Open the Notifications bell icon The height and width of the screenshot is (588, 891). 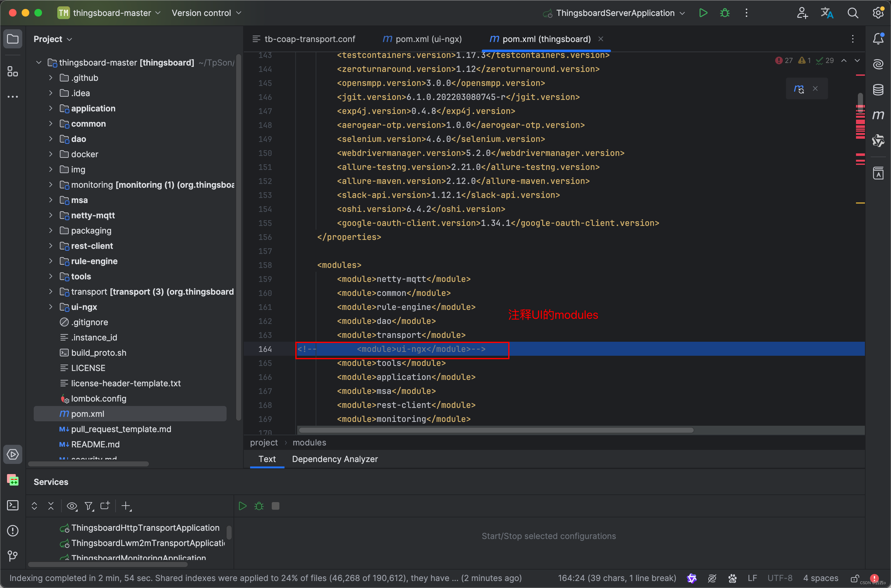[x=878, y=38]
